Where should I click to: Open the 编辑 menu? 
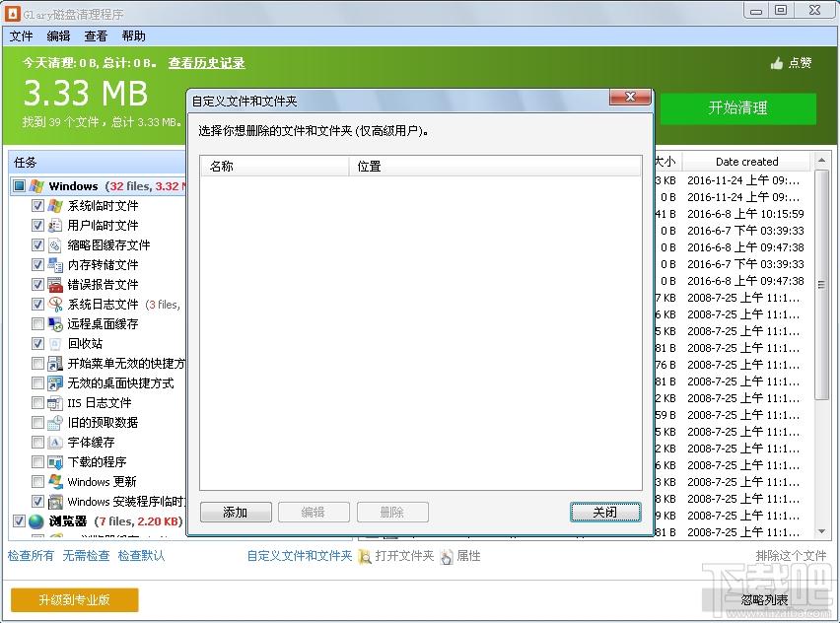pyautogui.click(x=58, y=35)
